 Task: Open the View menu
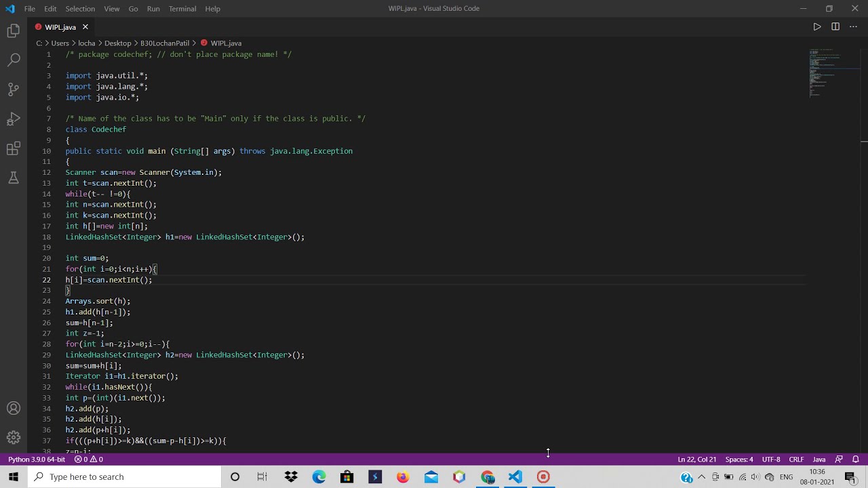coord(112,9)
